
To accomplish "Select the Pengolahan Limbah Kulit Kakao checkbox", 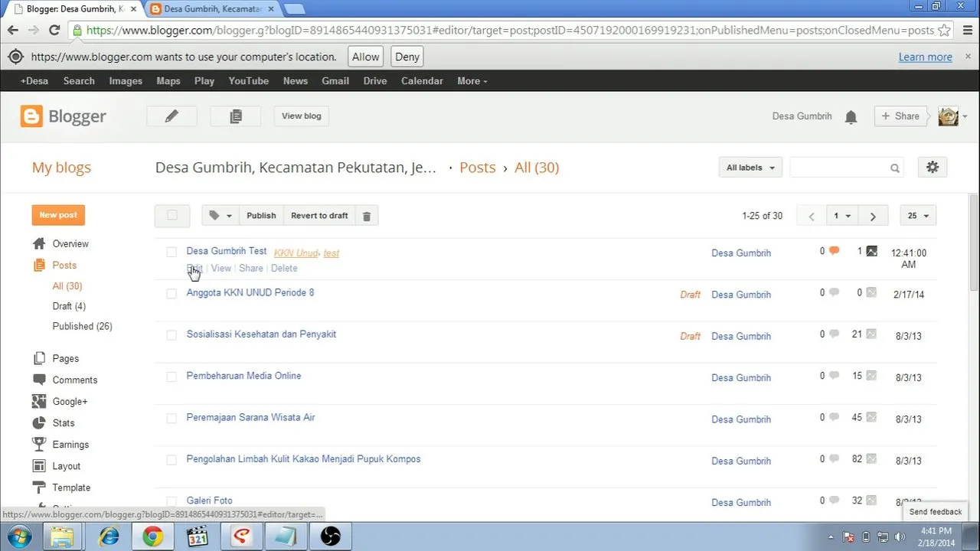I will click(x=171, y=460).
